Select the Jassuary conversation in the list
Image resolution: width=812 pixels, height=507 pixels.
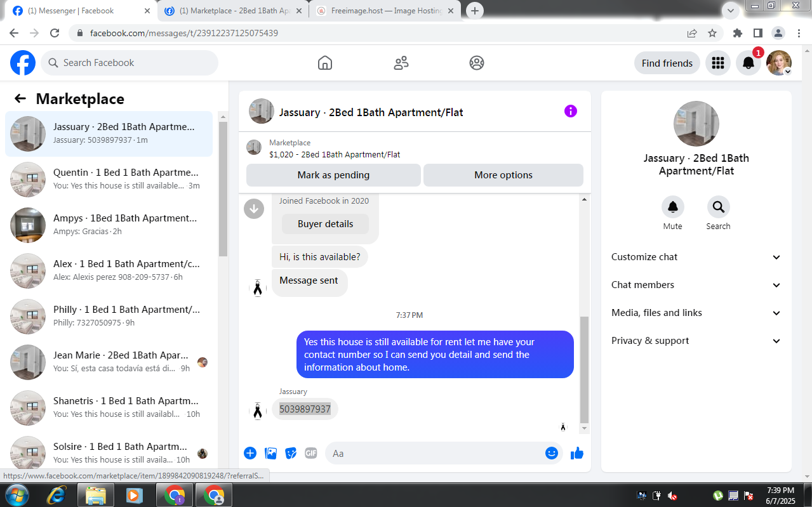[x=109, y=133]
